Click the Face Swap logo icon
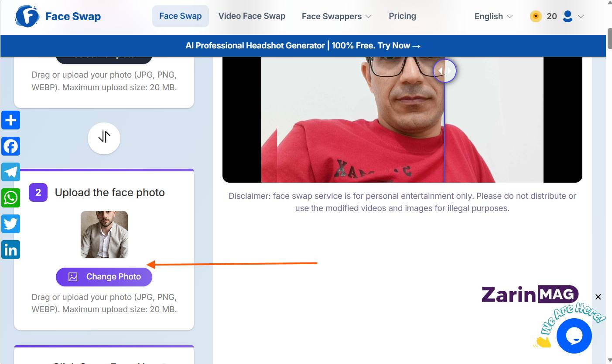Image resolution: width=612 pixels, height=364 pixels. coord(27,17)
